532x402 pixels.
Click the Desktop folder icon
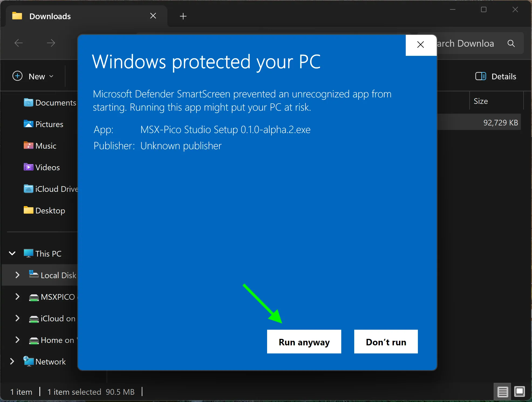point(28,210)
